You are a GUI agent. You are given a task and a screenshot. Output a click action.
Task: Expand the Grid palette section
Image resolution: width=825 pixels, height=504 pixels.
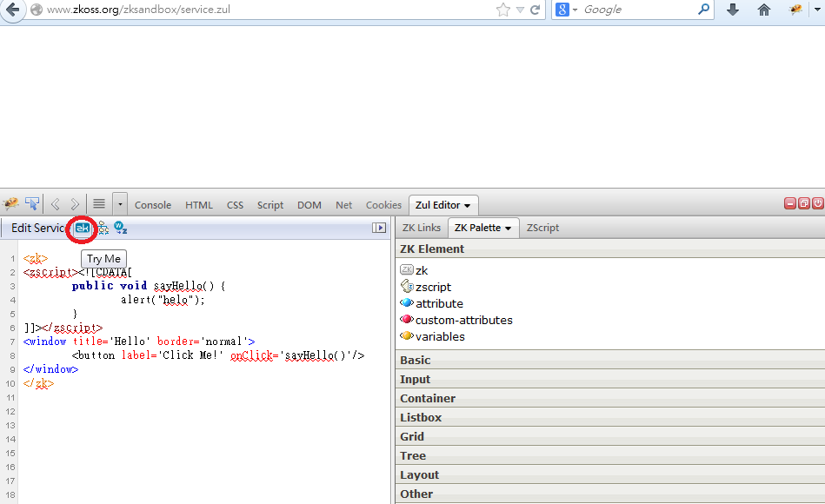[x=610, y=436]
